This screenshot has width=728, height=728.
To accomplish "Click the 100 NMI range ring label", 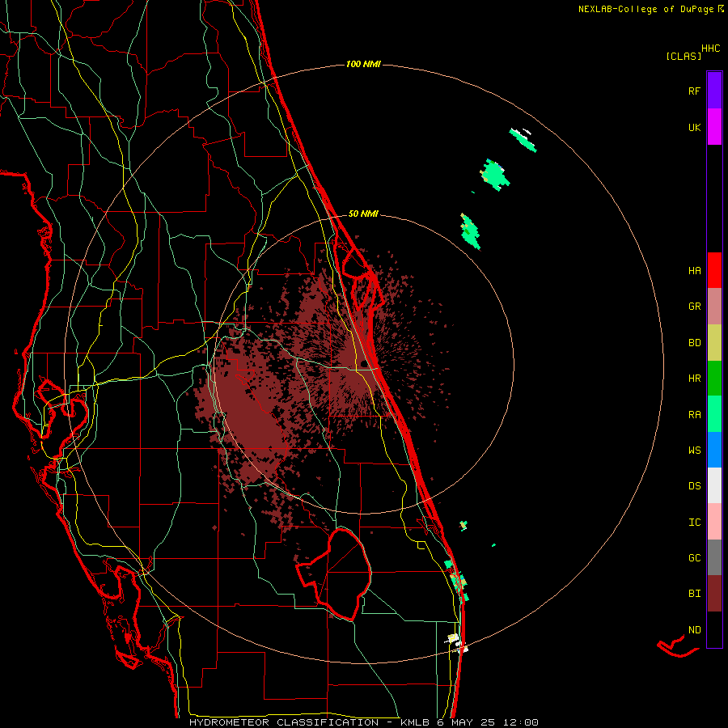I will 363,64.
